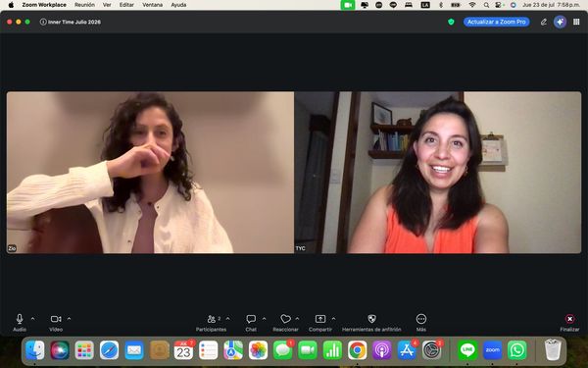Click the green encryption shield icon

451,22
